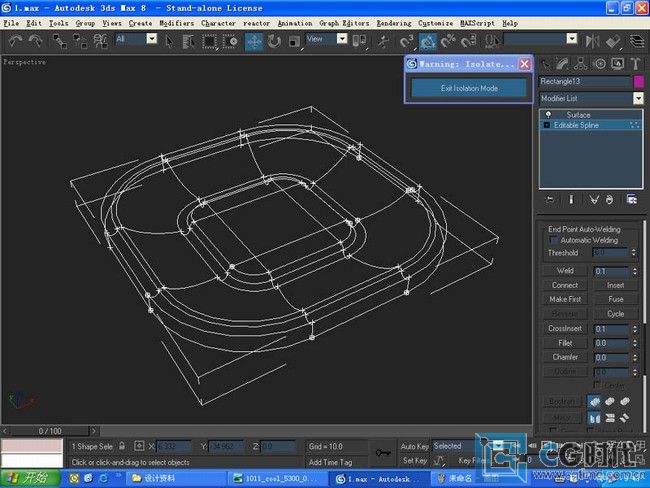Viewport: 650px width, 488px height.
Task: Toggle the Percent Snap button
Action: (448, 41)
